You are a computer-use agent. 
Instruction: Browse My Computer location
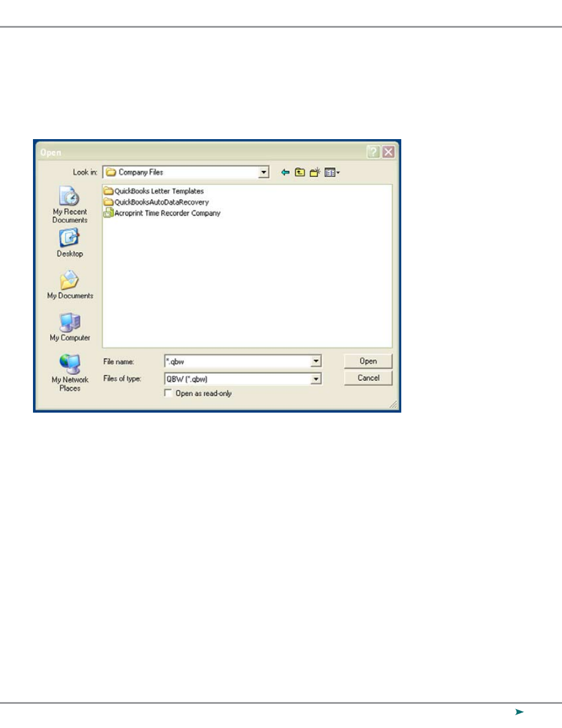click(70, 327)
